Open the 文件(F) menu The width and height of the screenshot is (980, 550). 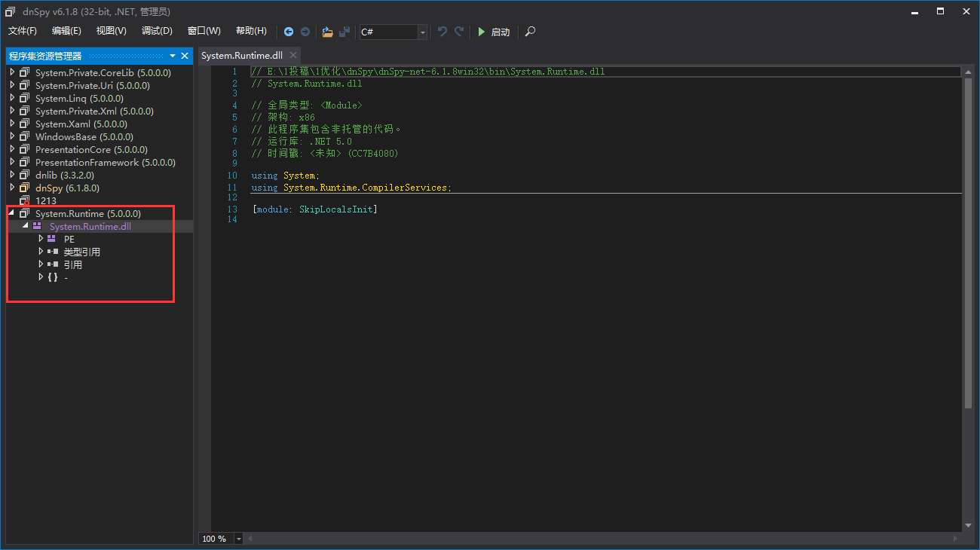tap(23, 31)
